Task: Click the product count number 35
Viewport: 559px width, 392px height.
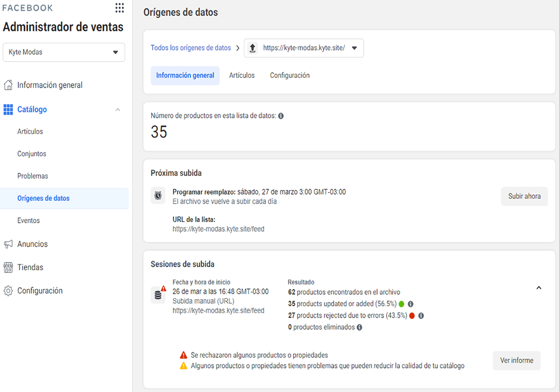Action: [x=159, y=132]
